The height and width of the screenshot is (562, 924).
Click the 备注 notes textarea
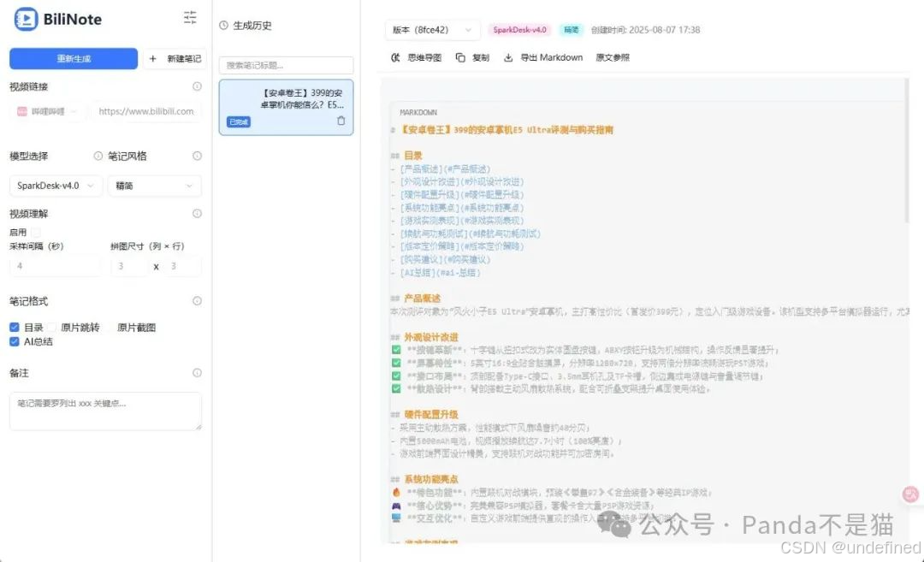point(105,411)
